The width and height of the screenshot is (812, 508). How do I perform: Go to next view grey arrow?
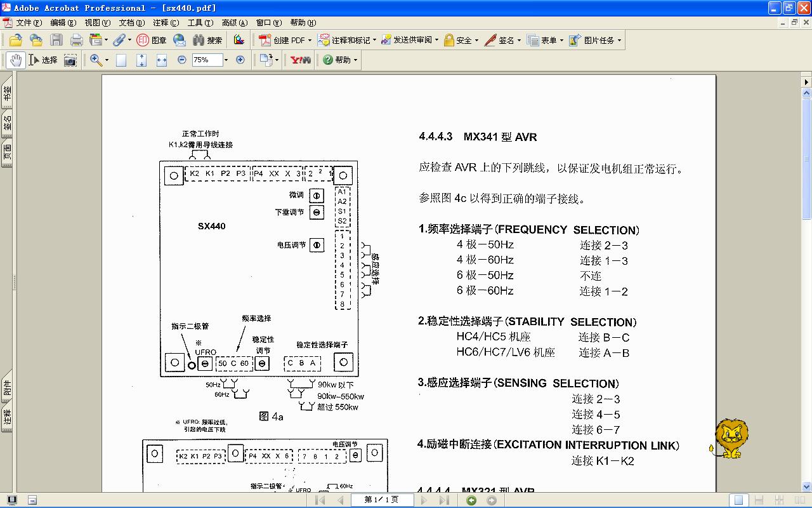(492, 500)
